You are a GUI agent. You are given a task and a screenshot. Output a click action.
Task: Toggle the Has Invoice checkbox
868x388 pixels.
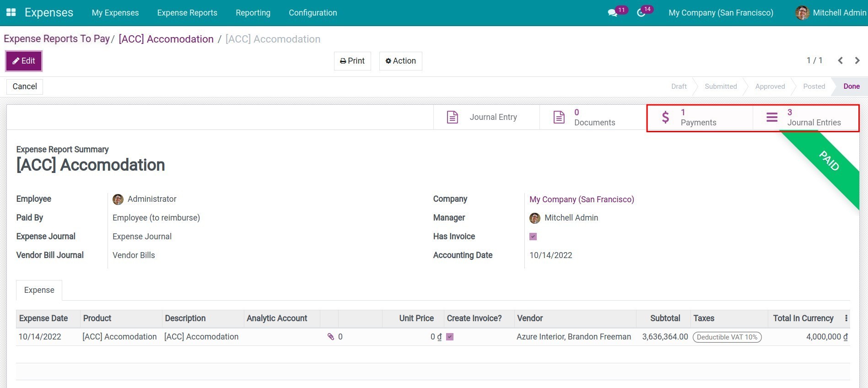[x=533, y=237]
